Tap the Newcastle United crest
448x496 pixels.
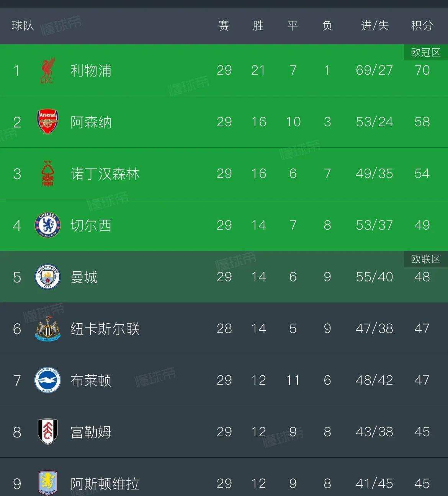(48, 328)
